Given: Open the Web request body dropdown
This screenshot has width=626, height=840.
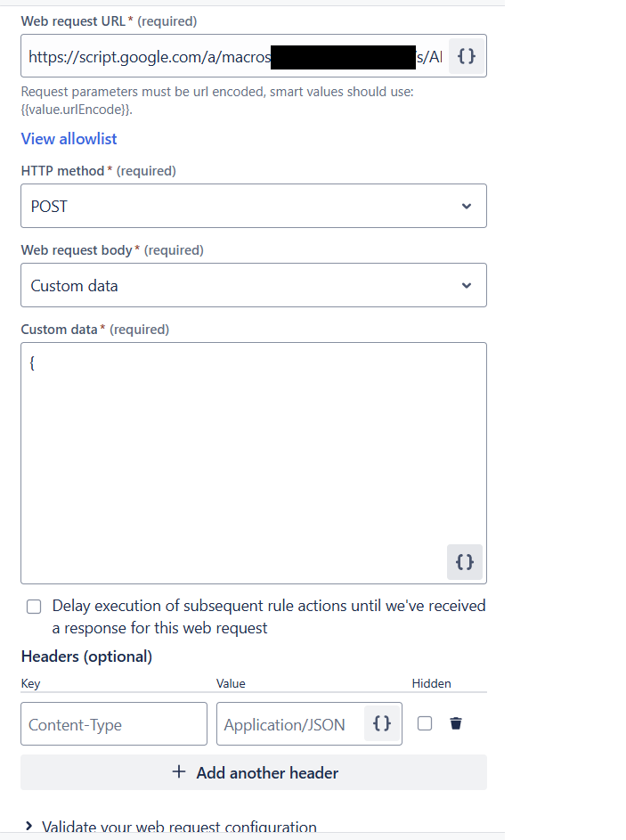Looking at the screenshot, I should (254, 285).
